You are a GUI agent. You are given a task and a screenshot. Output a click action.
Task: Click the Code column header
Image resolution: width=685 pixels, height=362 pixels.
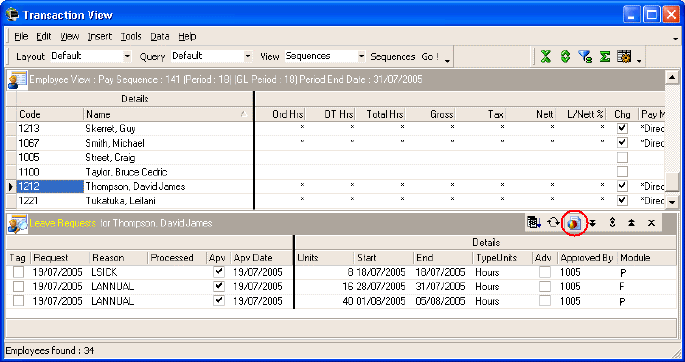[50, 114]
